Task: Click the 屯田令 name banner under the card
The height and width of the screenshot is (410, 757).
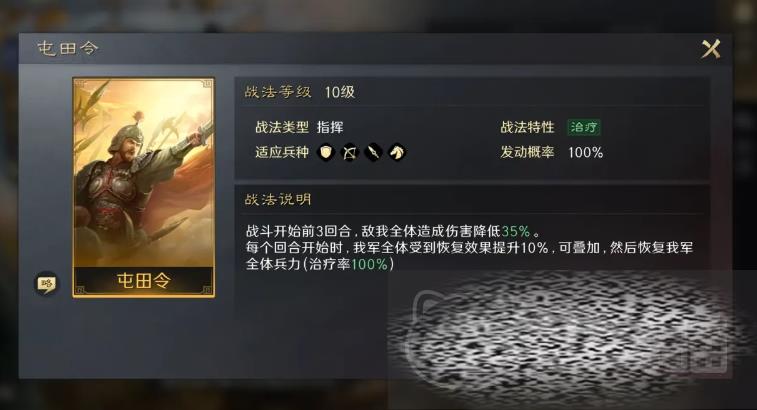Action: point(143,281)
